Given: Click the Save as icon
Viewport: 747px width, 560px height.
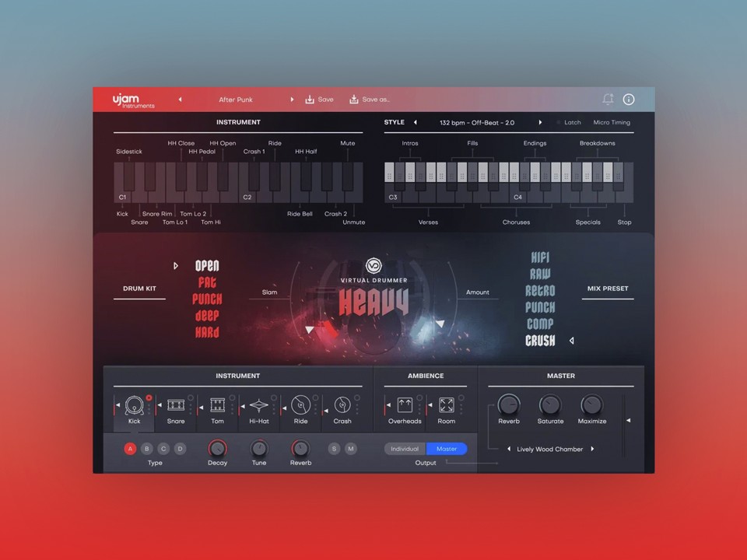Looking at the screenshot, I should [354, 99].
